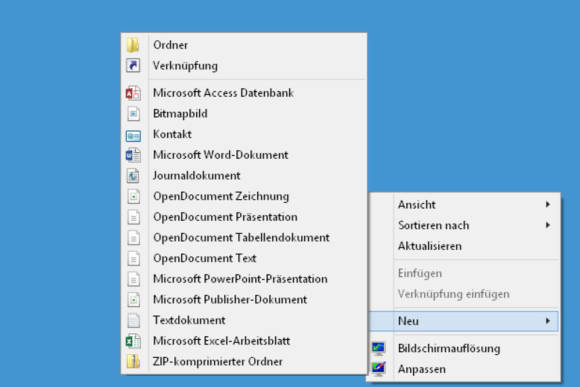Open Bildschirmauflösung settings
Viewport: 580px width, 387px height.
tap(463, 349)
